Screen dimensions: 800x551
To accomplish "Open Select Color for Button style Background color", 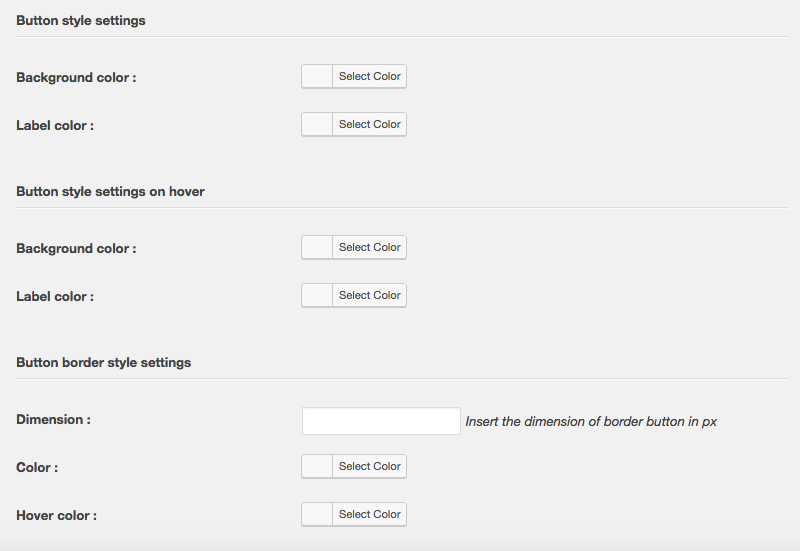I will click(369, 77).
